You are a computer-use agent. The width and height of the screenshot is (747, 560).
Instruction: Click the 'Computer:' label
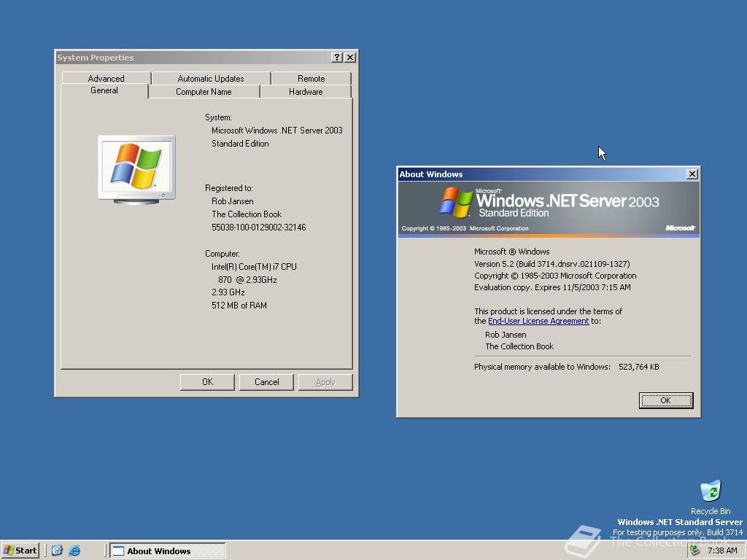point(222,254)
